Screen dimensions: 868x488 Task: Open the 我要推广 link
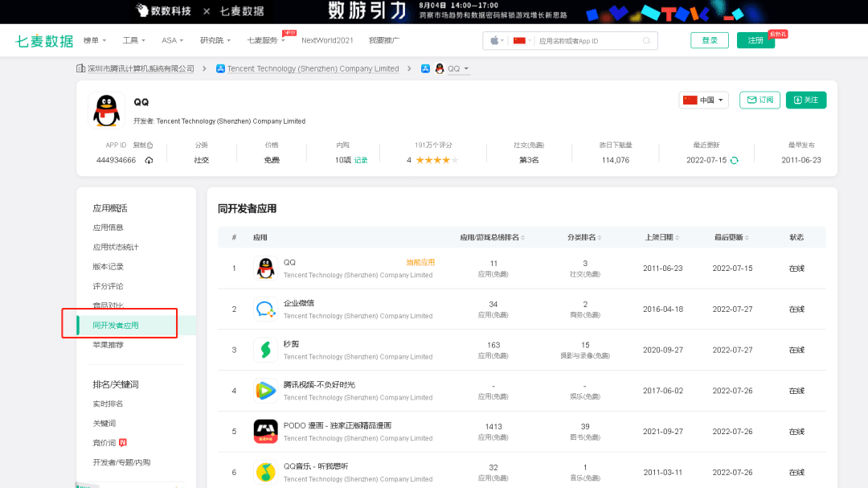383,40
